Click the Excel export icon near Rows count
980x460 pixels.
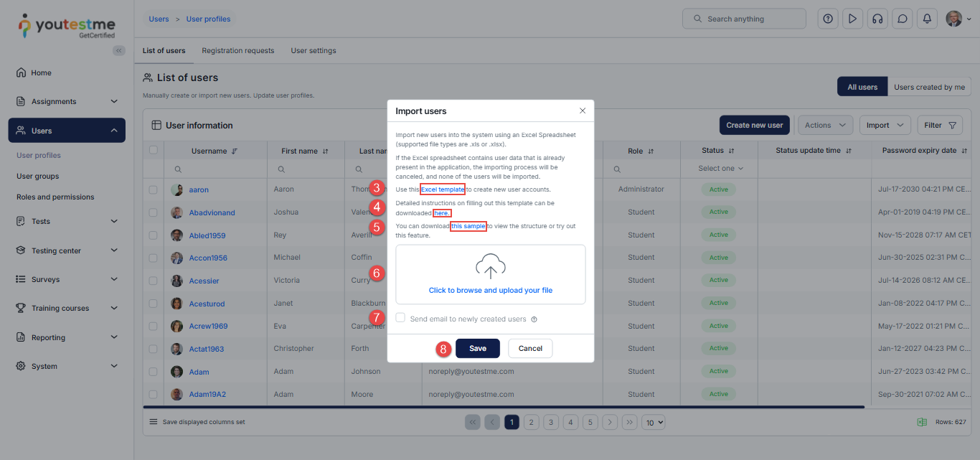click(x=922, y=422)
